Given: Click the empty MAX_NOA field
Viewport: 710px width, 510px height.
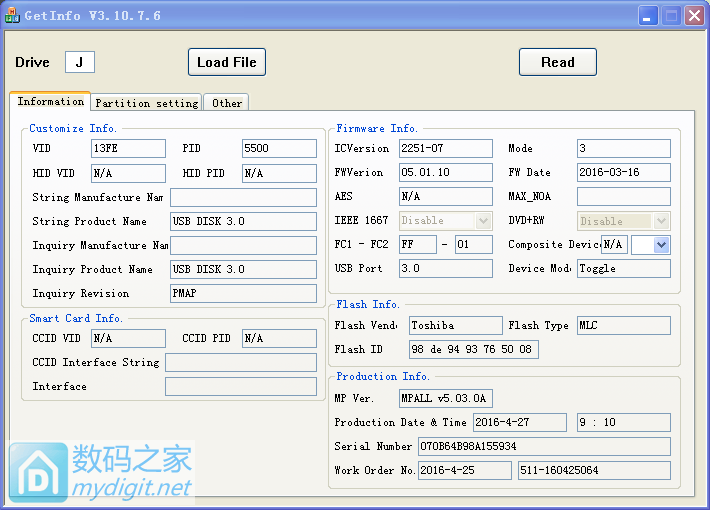Looking at the screenshot, I should point(624,197).
